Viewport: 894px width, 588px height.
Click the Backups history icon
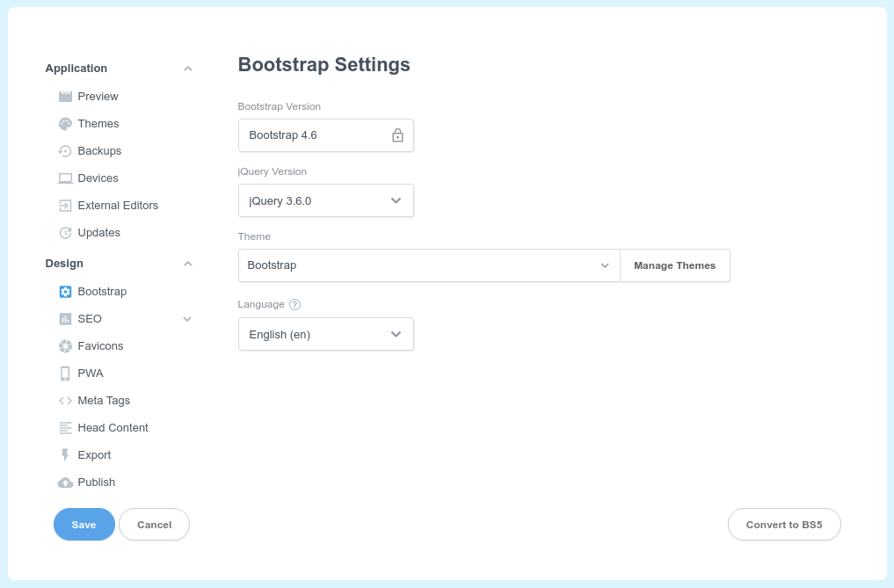pyautogui.click(x=66, y=150)
